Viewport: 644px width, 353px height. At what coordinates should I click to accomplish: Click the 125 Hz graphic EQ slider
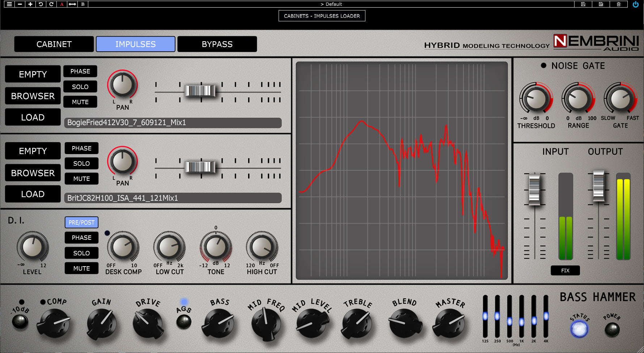pos(485,316)
